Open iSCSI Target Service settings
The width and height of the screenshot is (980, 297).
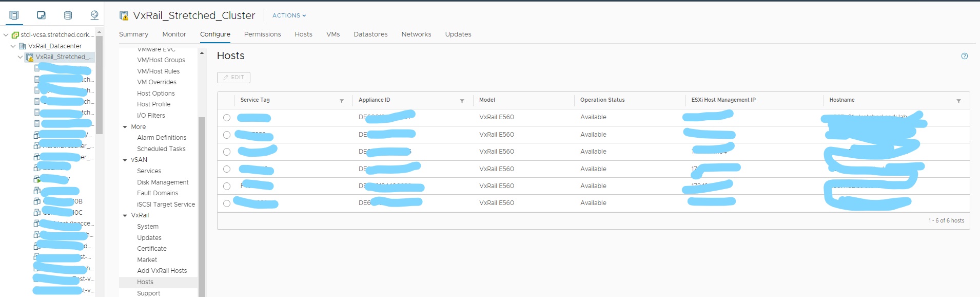[166, 205]
